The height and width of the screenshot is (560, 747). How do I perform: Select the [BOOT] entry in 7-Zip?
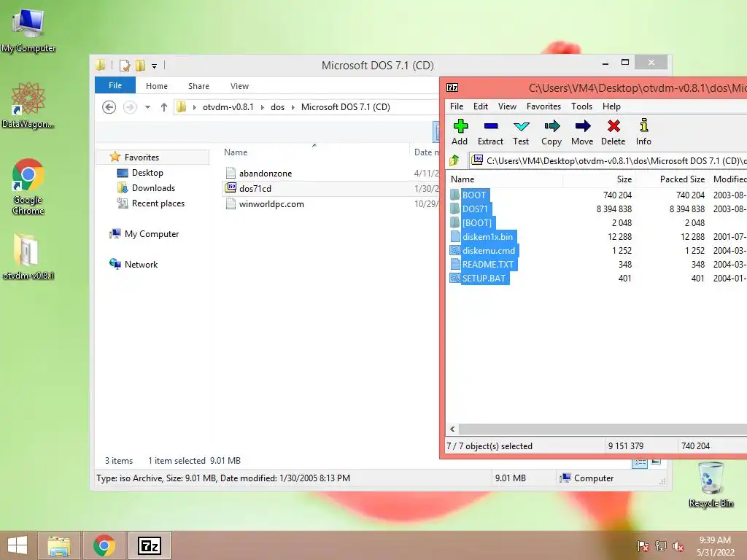476,222
